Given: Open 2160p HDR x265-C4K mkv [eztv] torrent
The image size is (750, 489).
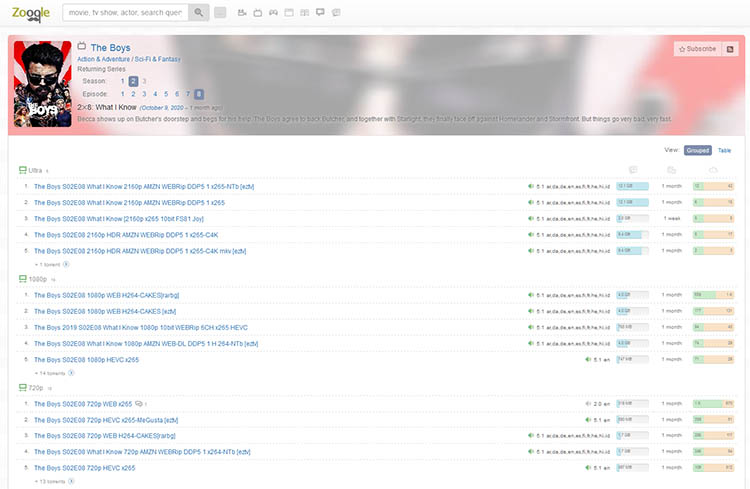Looking at the screenshot, I should [x=140, y=251].
